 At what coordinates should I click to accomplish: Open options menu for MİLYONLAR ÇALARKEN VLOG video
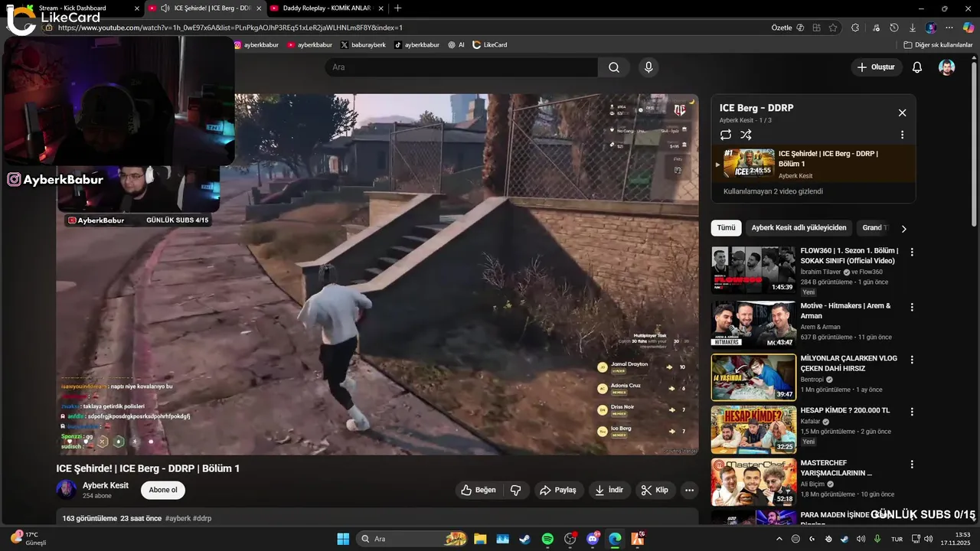(x=912, y=359)
